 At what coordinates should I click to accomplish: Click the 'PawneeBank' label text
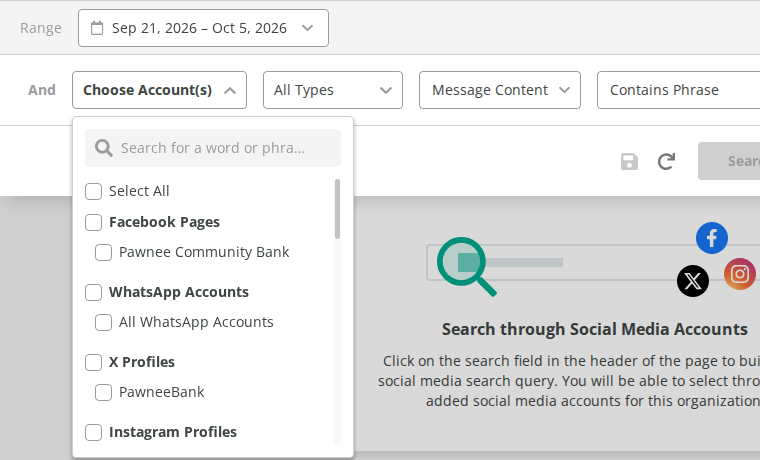coord(161,392)
